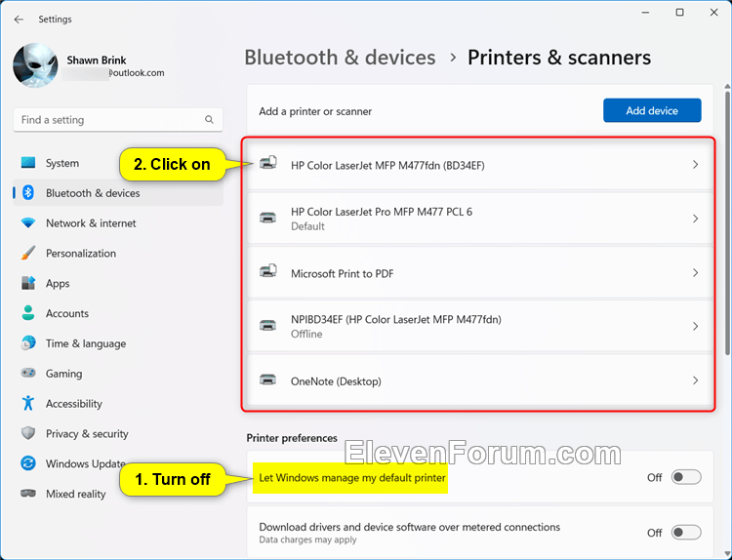
Task: Click the Gaming controller icon
Action: coord(28,373)
